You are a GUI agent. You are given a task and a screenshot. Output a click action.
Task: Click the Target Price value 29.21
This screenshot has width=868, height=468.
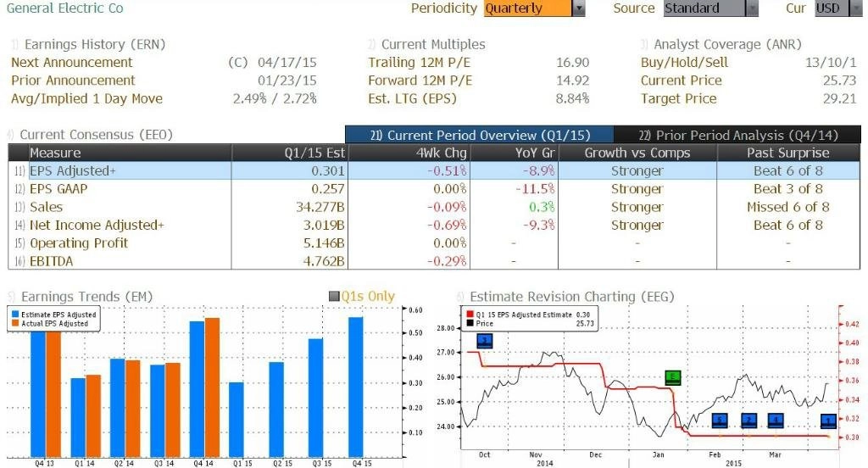click(840, 98)
